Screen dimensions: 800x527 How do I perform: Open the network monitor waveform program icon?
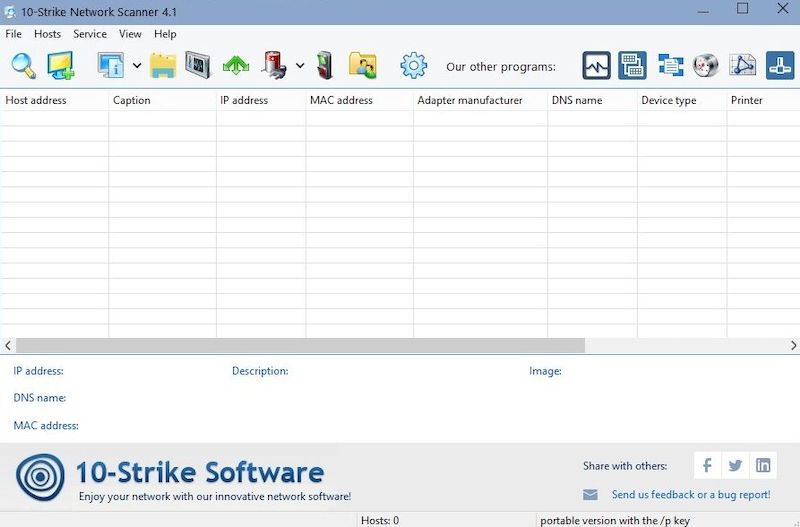click(x=596, y=65)
